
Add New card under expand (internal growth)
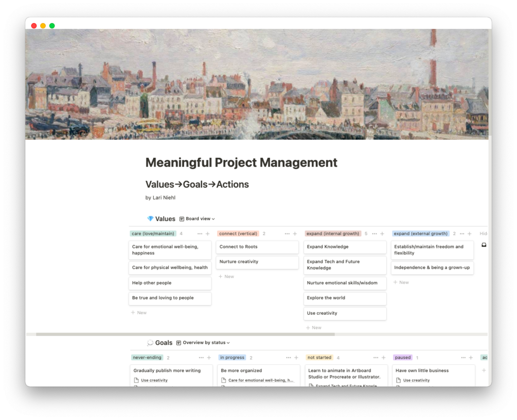(314, 327)
